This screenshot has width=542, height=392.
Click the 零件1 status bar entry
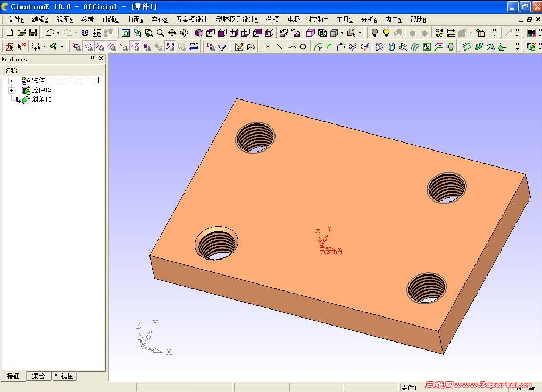(x=409, y=388)
